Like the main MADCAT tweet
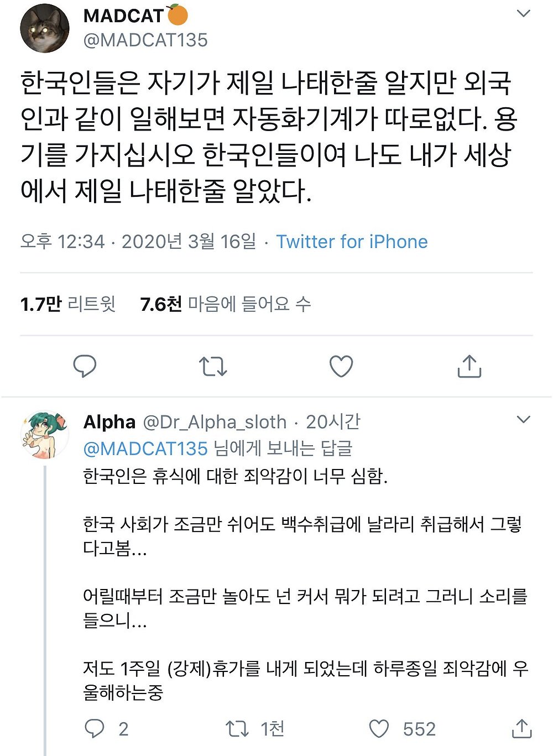 (x=341, y=366)
